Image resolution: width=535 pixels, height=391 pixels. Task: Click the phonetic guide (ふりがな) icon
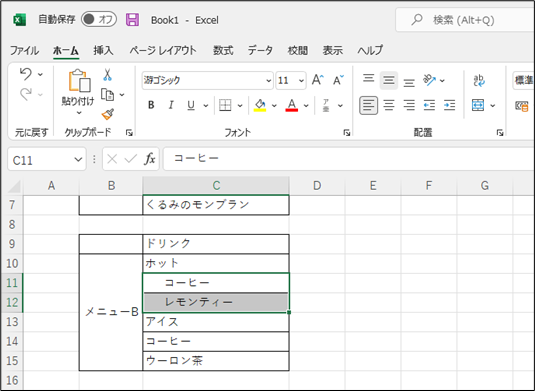coord(326,105)
